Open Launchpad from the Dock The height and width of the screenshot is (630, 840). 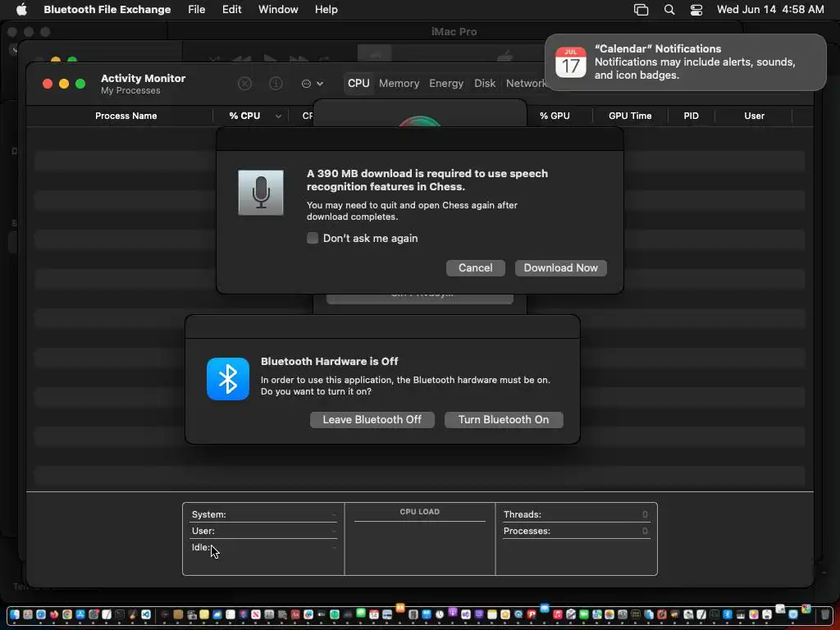(28, 614)
